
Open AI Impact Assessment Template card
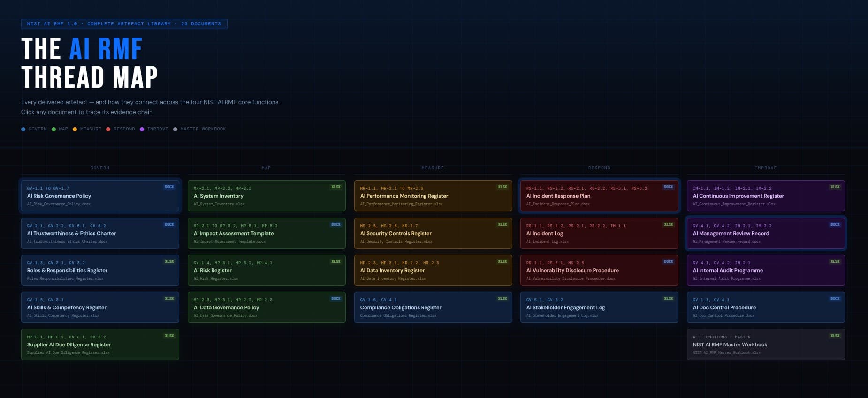coord(266,233)
